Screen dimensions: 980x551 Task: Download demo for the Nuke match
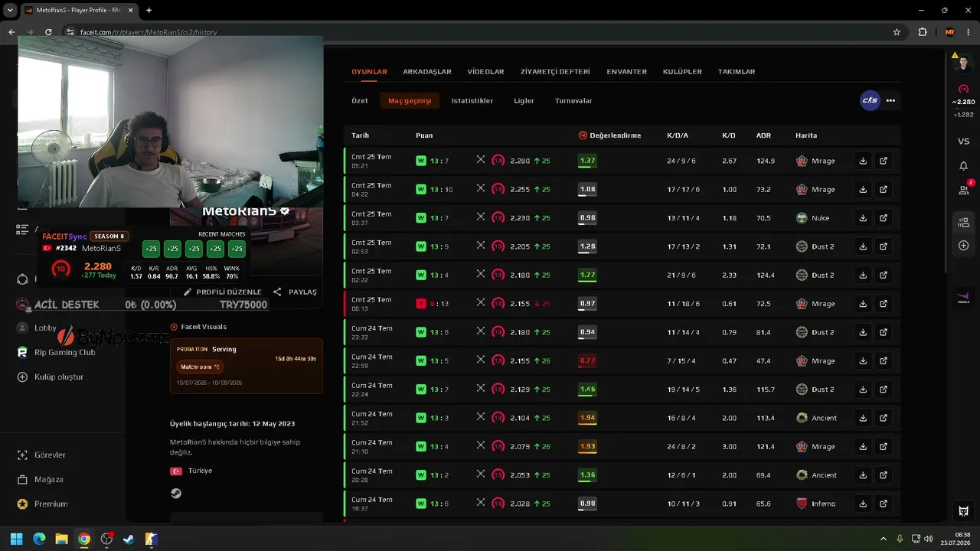coord(863,218)
